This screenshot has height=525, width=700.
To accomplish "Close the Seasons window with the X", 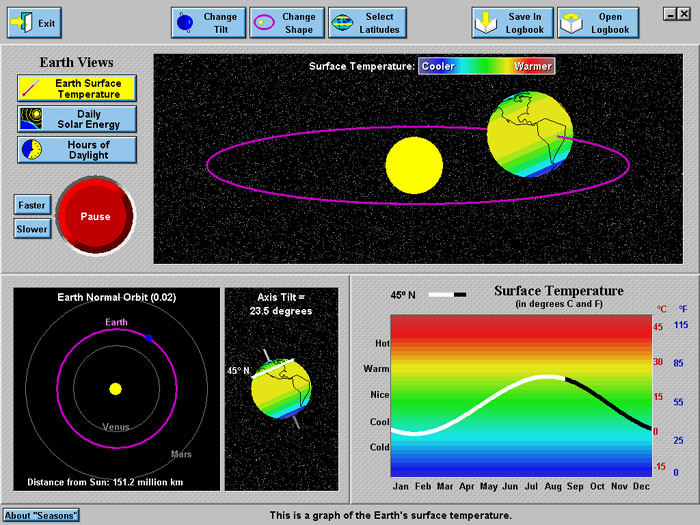I will click(684, 14).
